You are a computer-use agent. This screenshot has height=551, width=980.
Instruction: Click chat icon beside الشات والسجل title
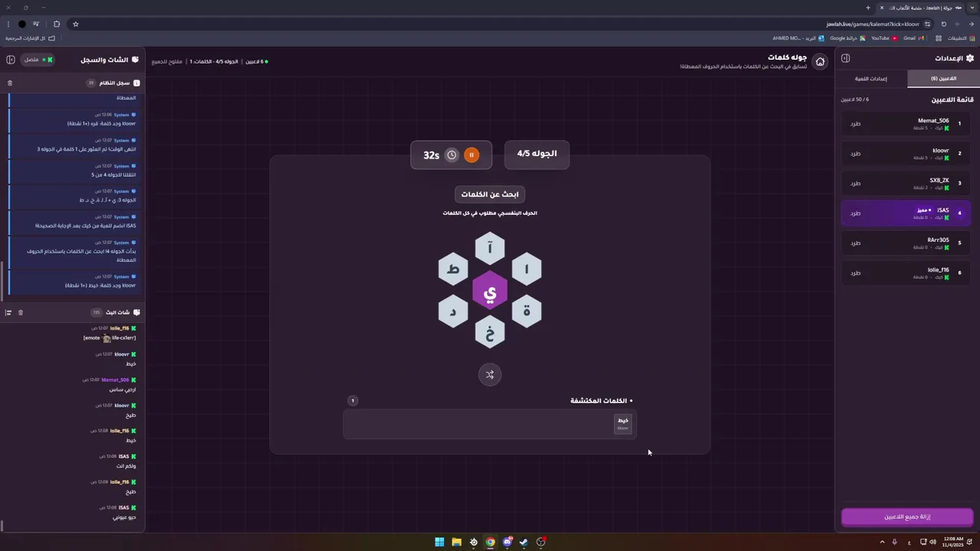136,60
